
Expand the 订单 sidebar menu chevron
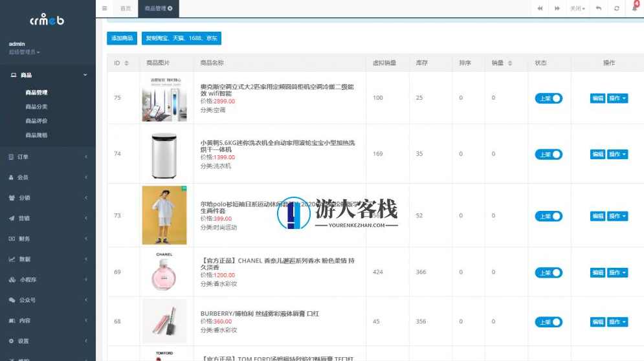point(86,157)
